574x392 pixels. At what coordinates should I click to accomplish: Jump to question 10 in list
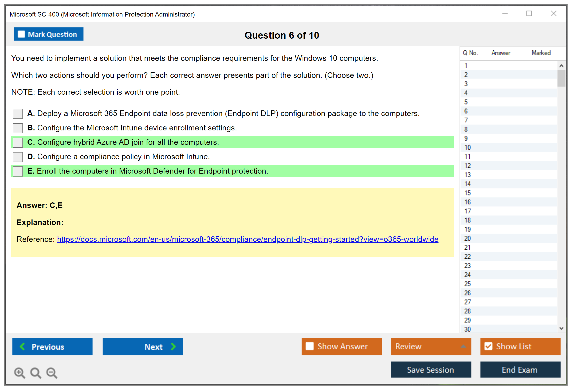(x=467, y=147)
